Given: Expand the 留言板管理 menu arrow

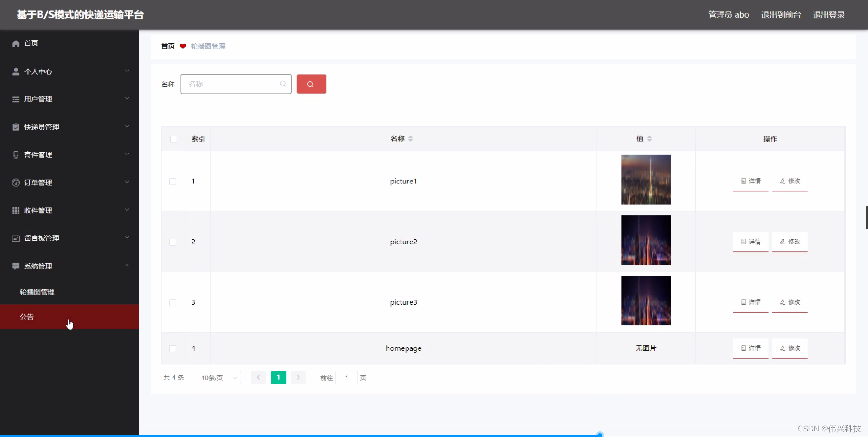Looking at the screenshot, I should [127, 238].
